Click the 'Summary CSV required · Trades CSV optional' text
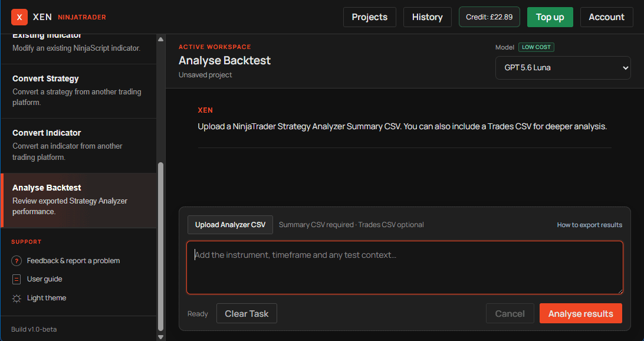The height and width of the screenshot is (341, 644). [351, 225]
